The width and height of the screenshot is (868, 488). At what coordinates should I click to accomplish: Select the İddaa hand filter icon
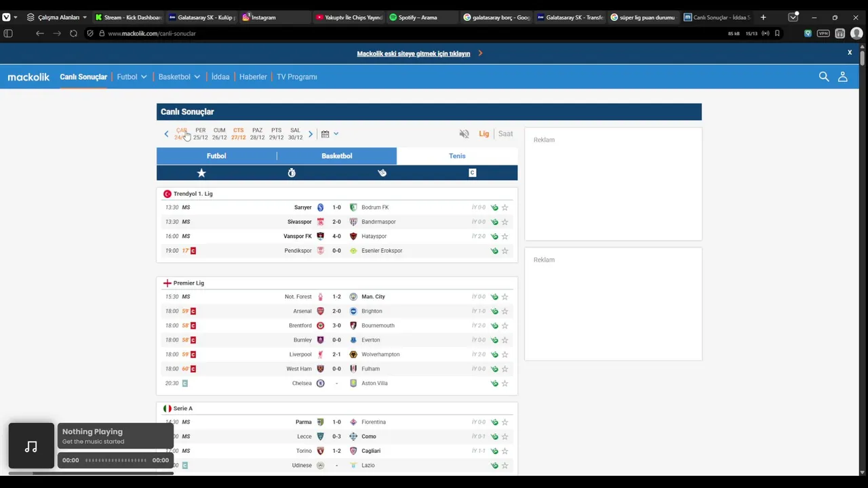point(382,173)
